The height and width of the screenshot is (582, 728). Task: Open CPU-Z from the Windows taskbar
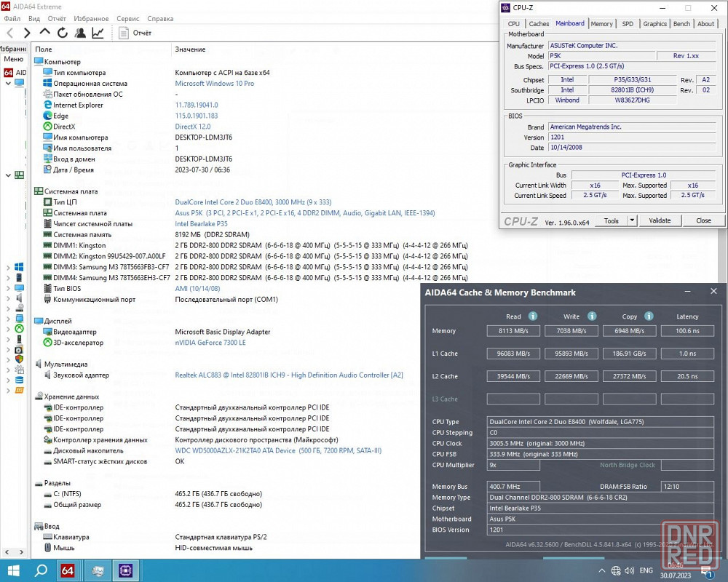tap(124, 570)
